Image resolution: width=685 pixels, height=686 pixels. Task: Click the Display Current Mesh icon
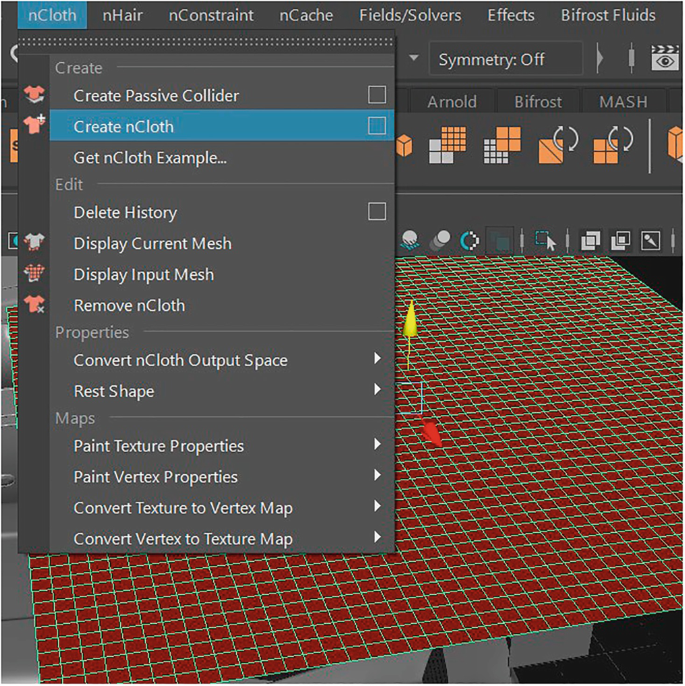point(35,243)
